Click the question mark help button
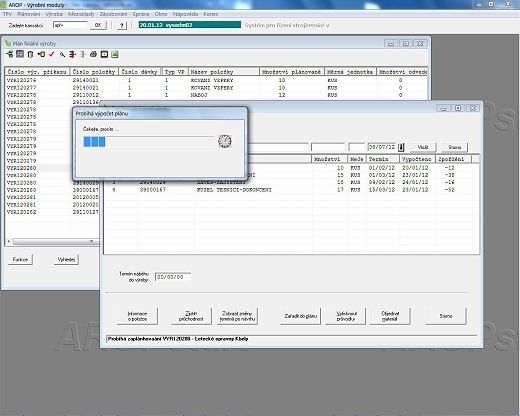Viewport: 520px width, 416px height. pyautogui.click(x=122, y=25)
